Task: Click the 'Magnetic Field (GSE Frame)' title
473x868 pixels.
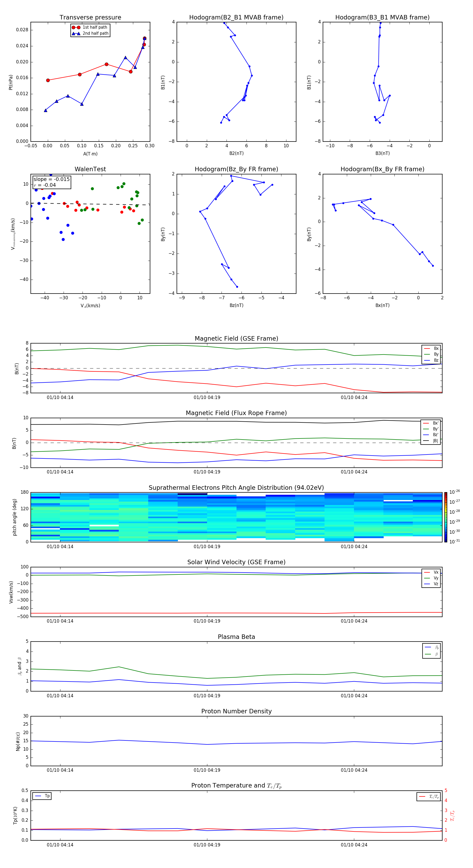Action: point(236,339)
